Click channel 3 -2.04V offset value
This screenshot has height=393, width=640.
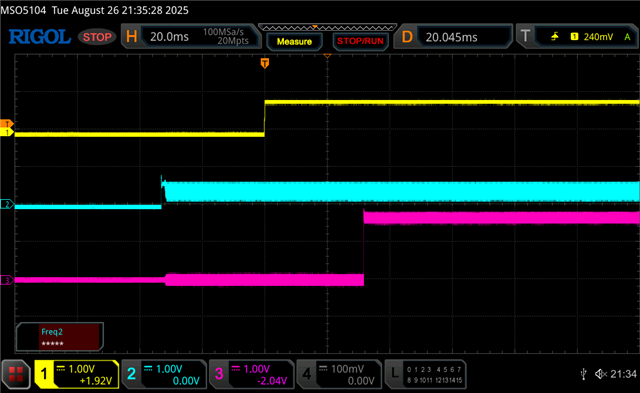(x=272, y=381)
